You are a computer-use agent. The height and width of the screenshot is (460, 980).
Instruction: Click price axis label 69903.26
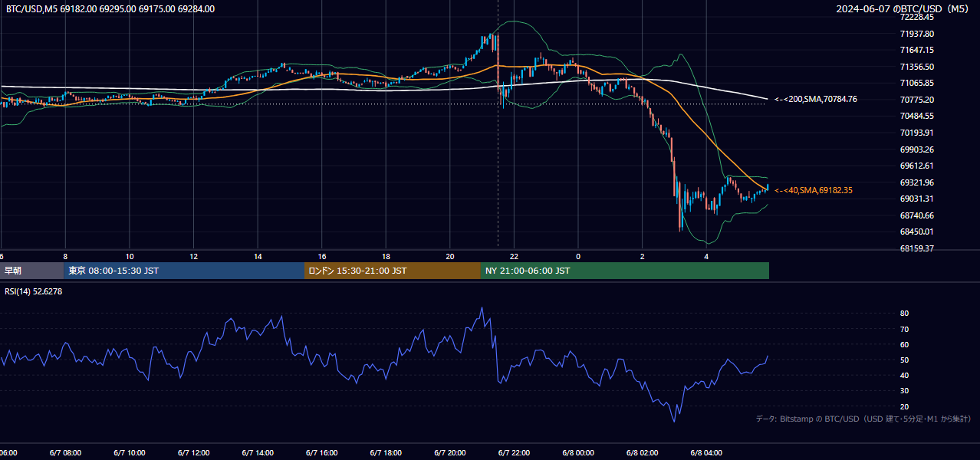point(916,149)
